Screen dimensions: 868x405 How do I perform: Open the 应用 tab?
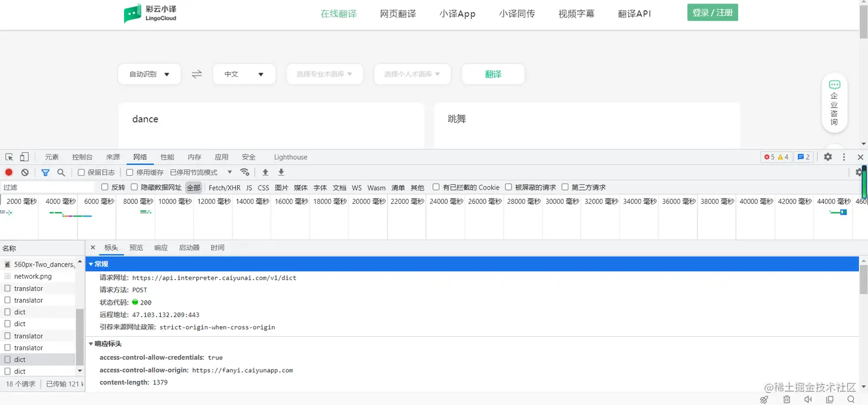[x=222, y=157]
